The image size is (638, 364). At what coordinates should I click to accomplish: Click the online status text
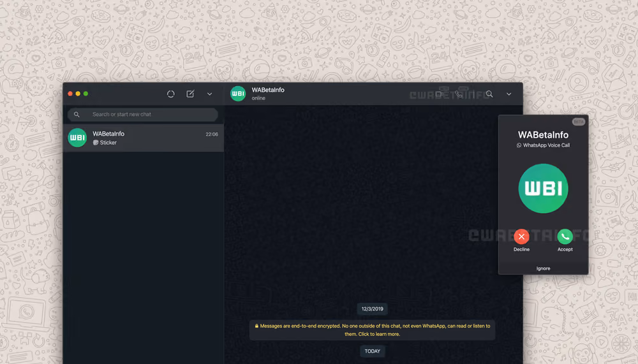[258, 98]
